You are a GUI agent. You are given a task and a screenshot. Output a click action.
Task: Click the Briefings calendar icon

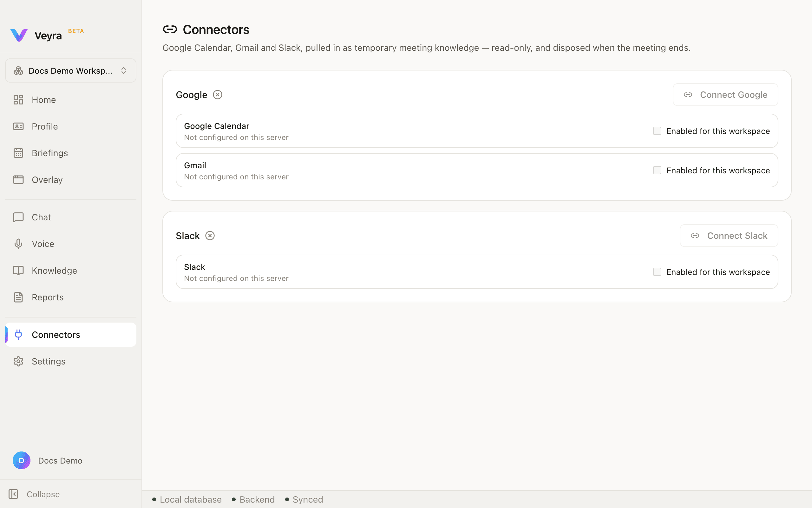coord(18,153)
